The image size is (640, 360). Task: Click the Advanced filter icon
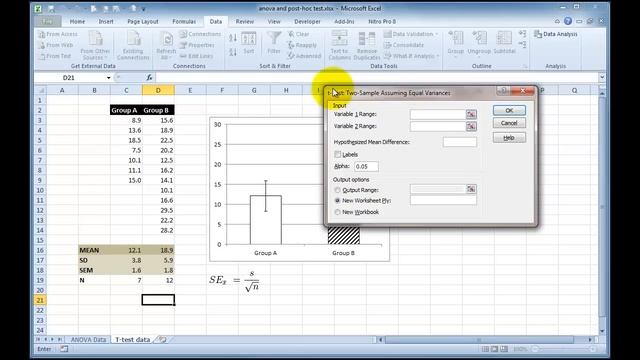point(291,56)
